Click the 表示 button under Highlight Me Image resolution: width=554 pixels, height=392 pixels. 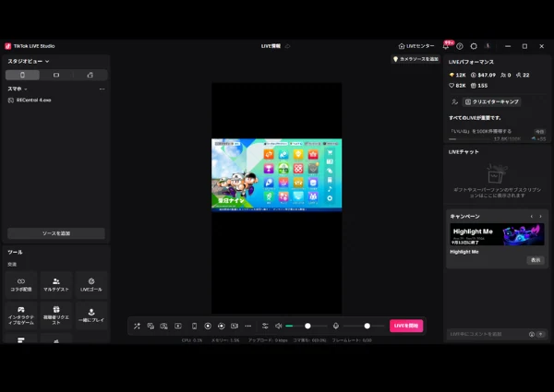536,260
